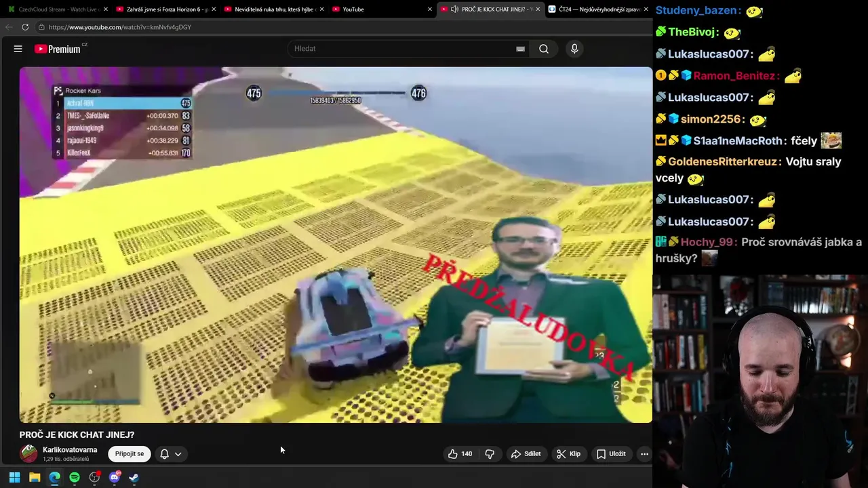
Task: Click username Studeny_bazen in chat
Action: pos(696,10)
